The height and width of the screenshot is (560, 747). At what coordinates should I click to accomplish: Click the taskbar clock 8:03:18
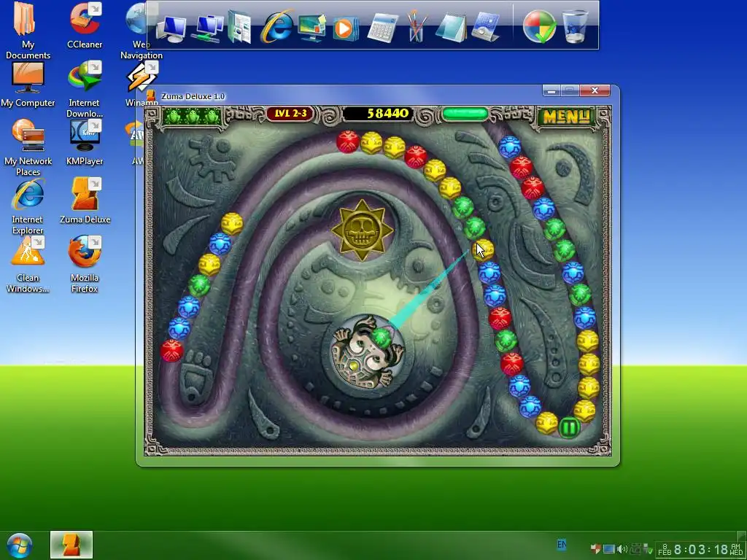[x=701, y=550]
